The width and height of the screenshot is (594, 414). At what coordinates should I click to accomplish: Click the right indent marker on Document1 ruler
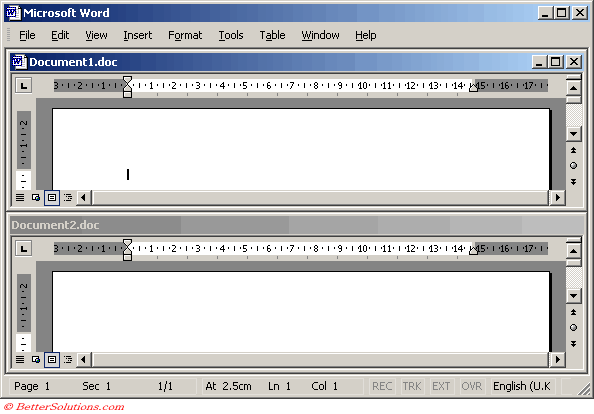[473, 88]
